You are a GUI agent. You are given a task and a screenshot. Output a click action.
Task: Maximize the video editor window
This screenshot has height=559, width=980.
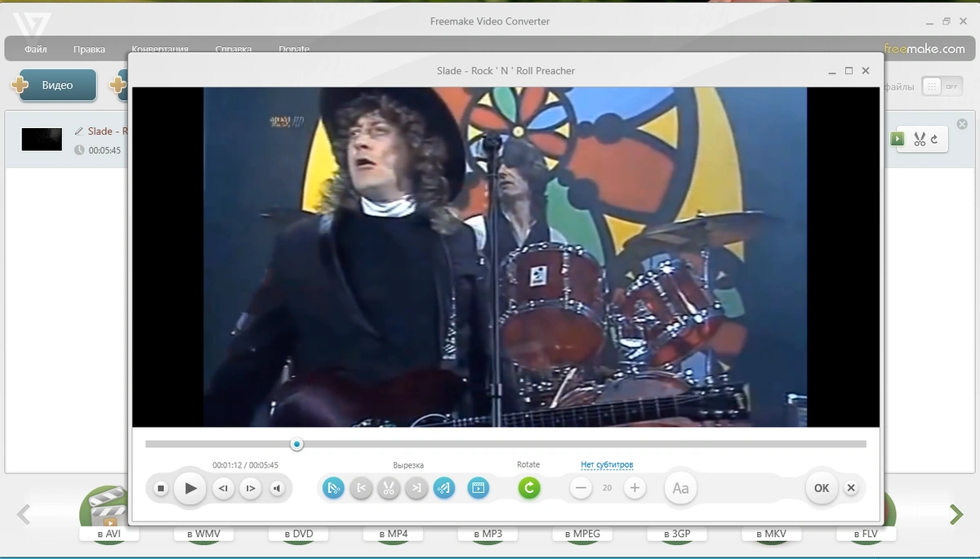tap(849, 71)
